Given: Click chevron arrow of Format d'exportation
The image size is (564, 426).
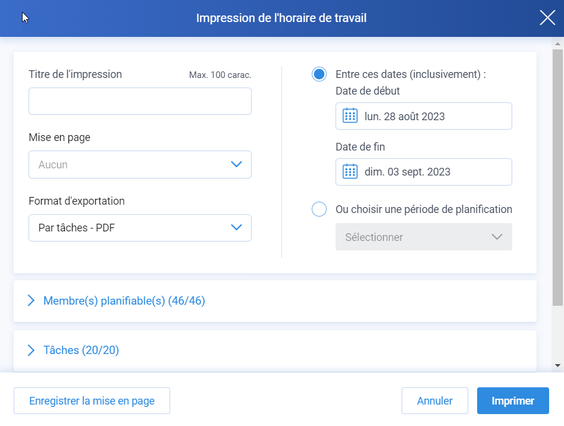Looking at the screenshot, I should (236, 227).
